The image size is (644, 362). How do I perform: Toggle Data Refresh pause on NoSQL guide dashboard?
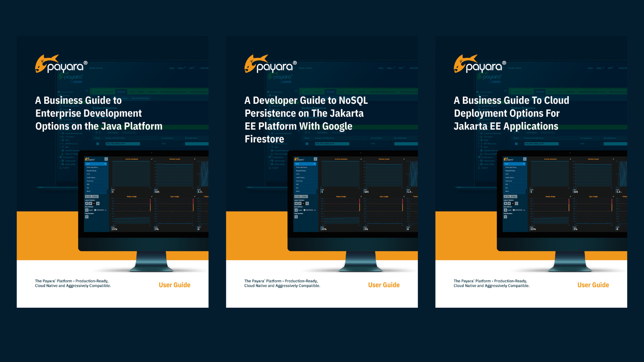coord(296,210)
